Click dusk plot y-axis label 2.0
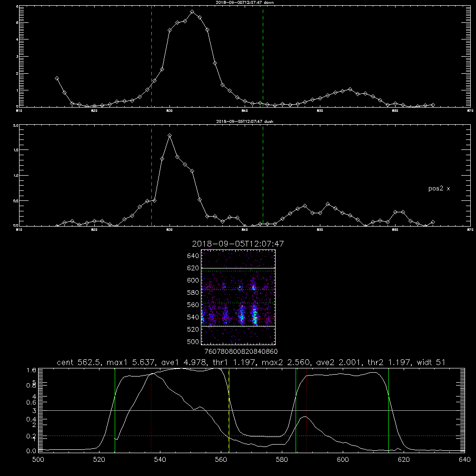This screenshot has height=476, width=476. coord(16,125)
